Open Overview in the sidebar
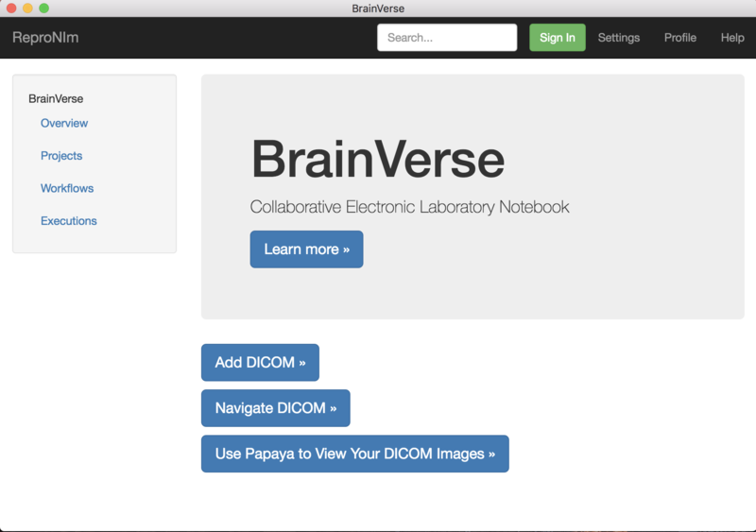This screenshot has width=756, height=532. pyautogui.click(x=64, y=124)
